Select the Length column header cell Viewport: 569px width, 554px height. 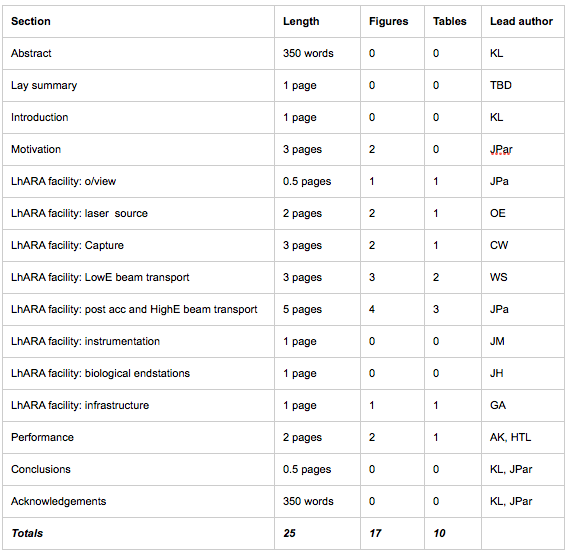pyautogui.click(x=317, y=21)
